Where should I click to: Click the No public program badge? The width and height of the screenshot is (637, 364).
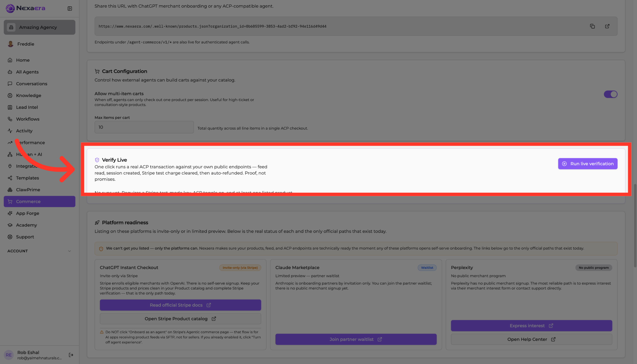click(x=594, y=267)
